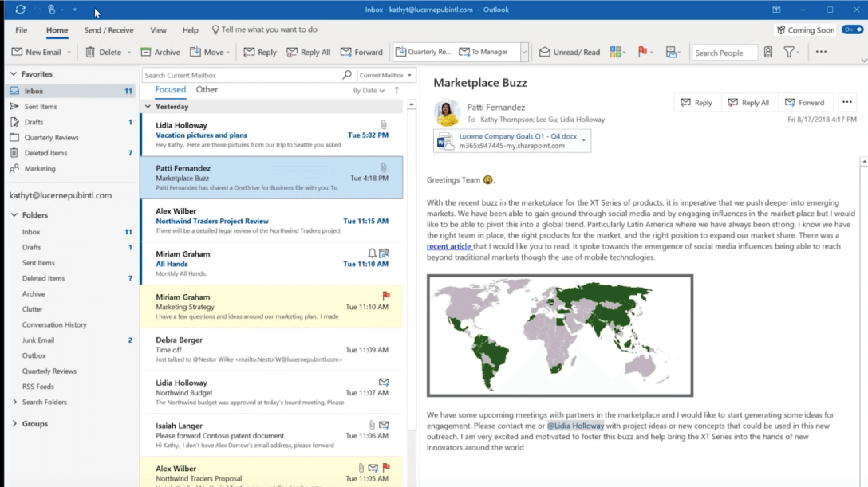Open the recent article link in email
The image size is (868, 487).
pos(448,247)
